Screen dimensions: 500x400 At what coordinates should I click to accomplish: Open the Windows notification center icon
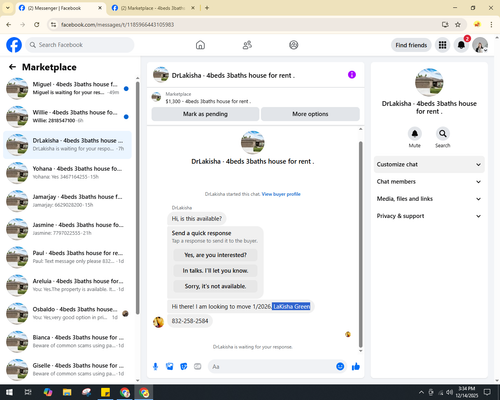[x=487, y=392]
